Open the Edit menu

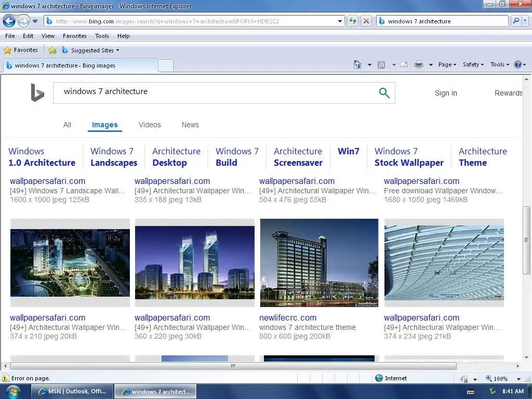(x=28, y=36)
